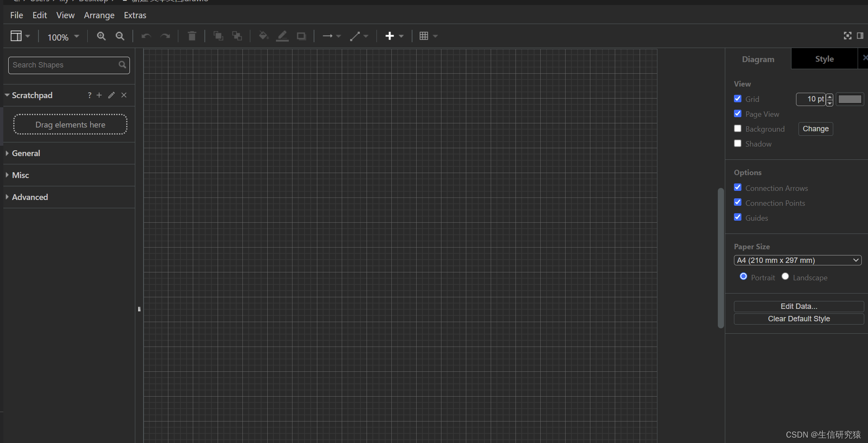Select the Landscape radio button
The height and width of the screenshot is (443, 868).
(x=785, y=276)
